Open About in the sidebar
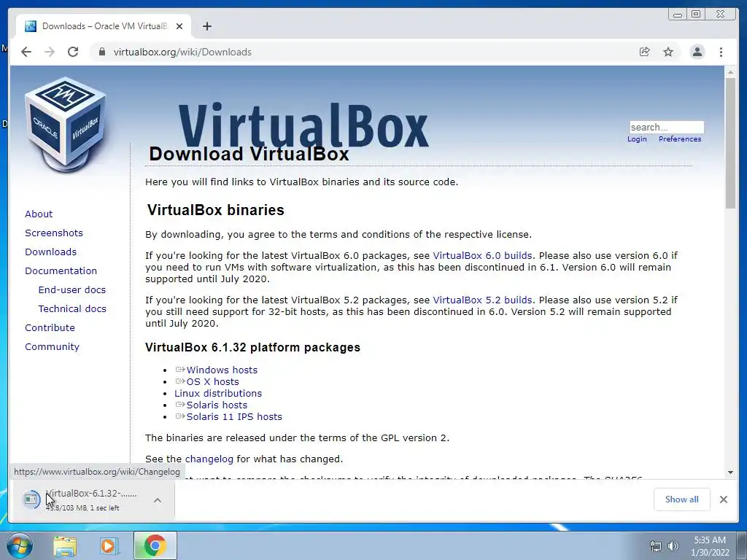 click(x=39, y=214)
